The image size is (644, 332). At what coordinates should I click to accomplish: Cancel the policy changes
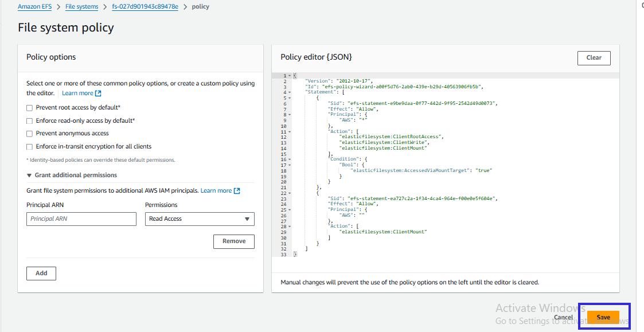pos(564,317)
